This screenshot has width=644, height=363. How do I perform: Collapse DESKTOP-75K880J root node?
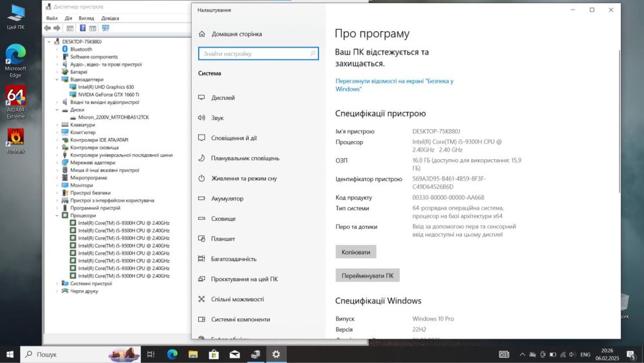(x=49, y=41)
